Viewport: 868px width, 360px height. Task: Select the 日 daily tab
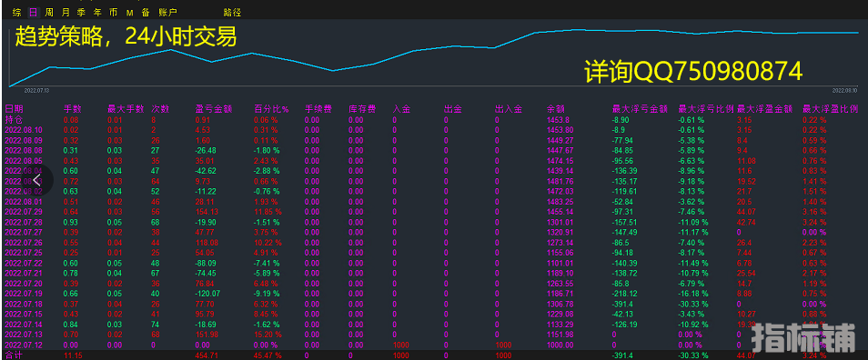point(33,12)
